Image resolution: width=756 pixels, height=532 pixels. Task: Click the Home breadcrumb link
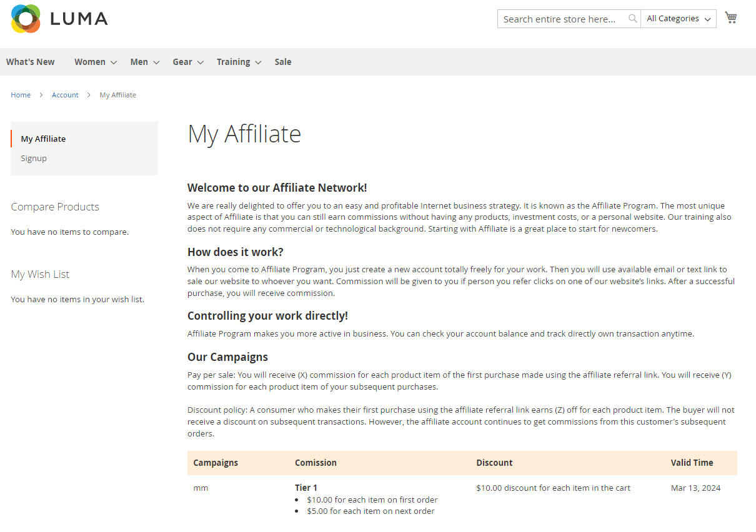(21, 95)
